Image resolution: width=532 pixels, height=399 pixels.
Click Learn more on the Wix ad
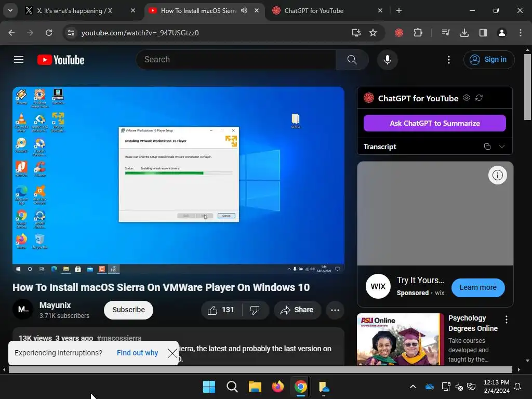pos(478,287)
